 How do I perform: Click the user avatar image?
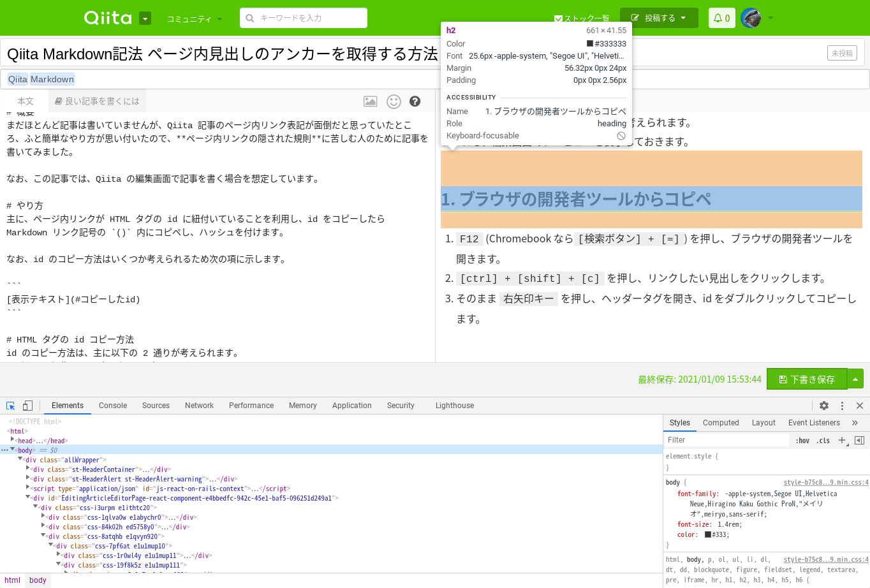coord(751,18)
